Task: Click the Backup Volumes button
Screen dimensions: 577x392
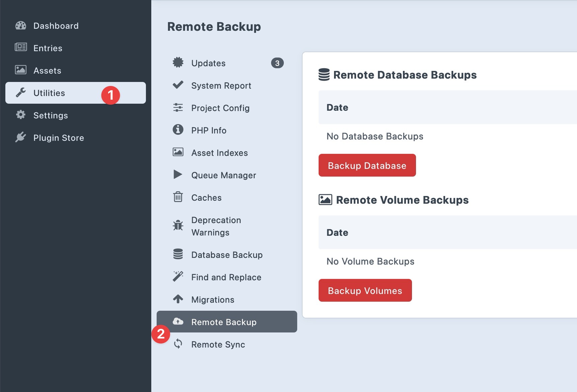Action: (x=365, y=290)
